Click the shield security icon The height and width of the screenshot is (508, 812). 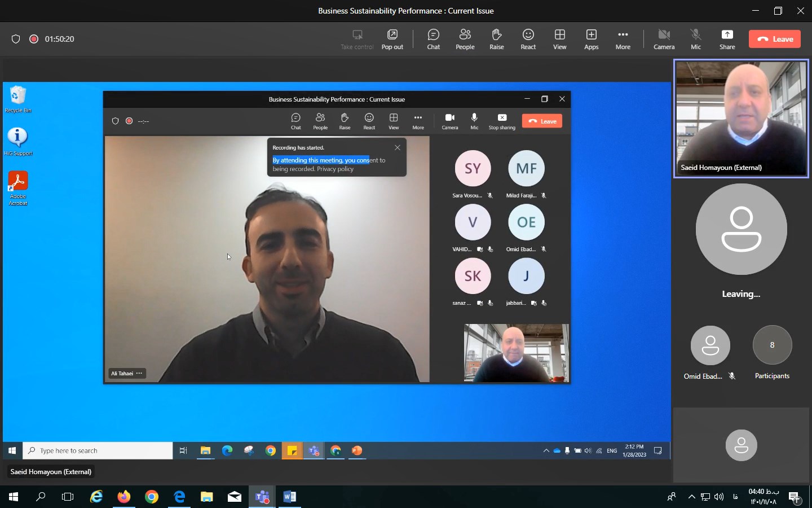tap(16, 39)
